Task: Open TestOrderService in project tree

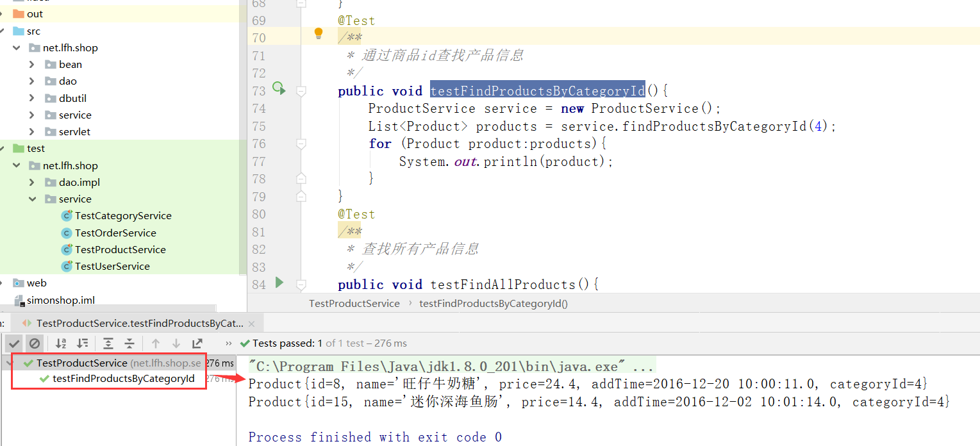Action: (x=115, y=233)
